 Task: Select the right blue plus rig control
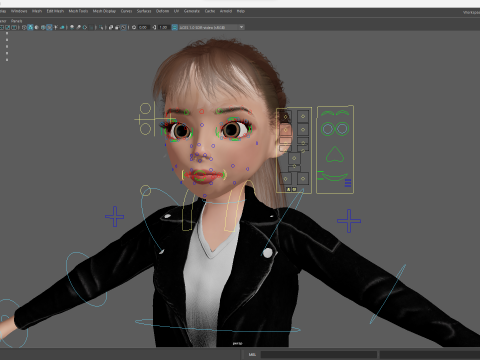[x=349, y=221]
